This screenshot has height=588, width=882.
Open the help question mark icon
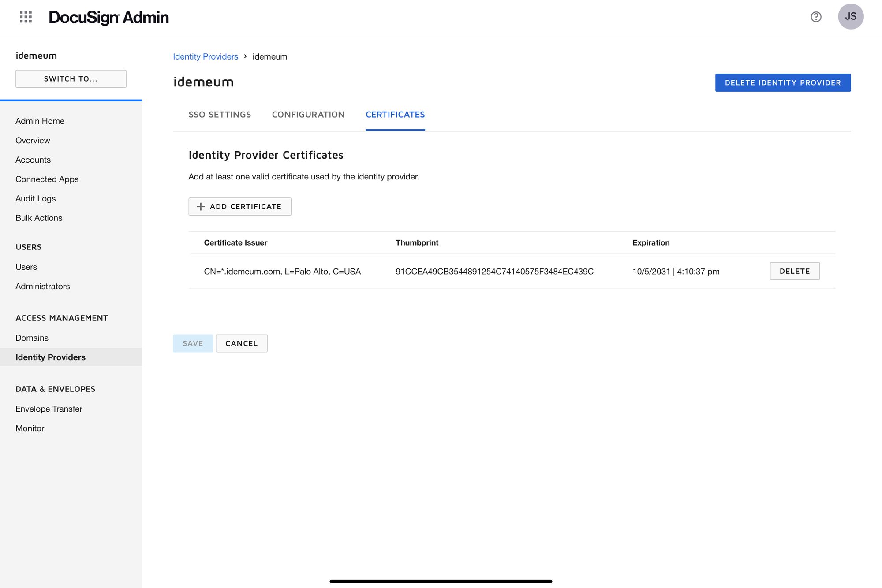[x=816, y=17]
